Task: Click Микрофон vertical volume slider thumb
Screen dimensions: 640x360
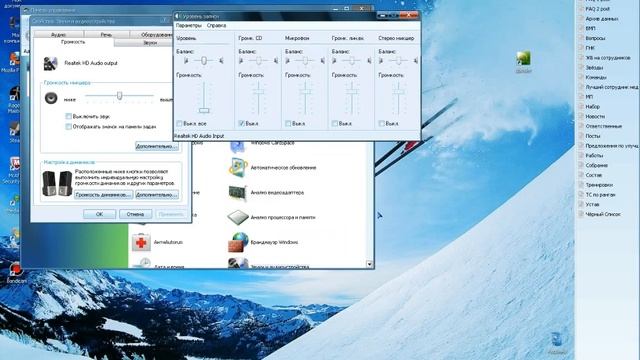Action: point(305,92)
